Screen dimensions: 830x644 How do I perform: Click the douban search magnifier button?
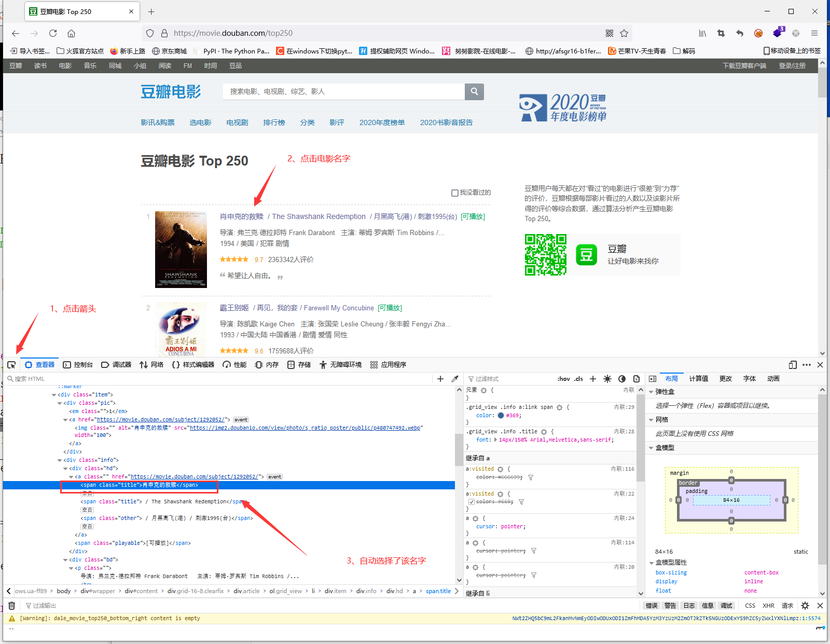tap(474, 91)
